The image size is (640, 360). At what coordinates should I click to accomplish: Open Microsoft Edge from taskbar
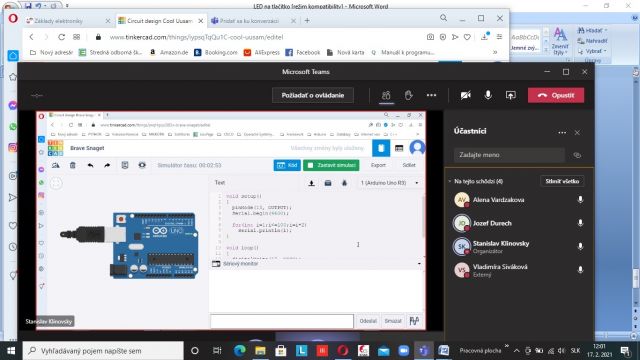[x=239, y=351]
